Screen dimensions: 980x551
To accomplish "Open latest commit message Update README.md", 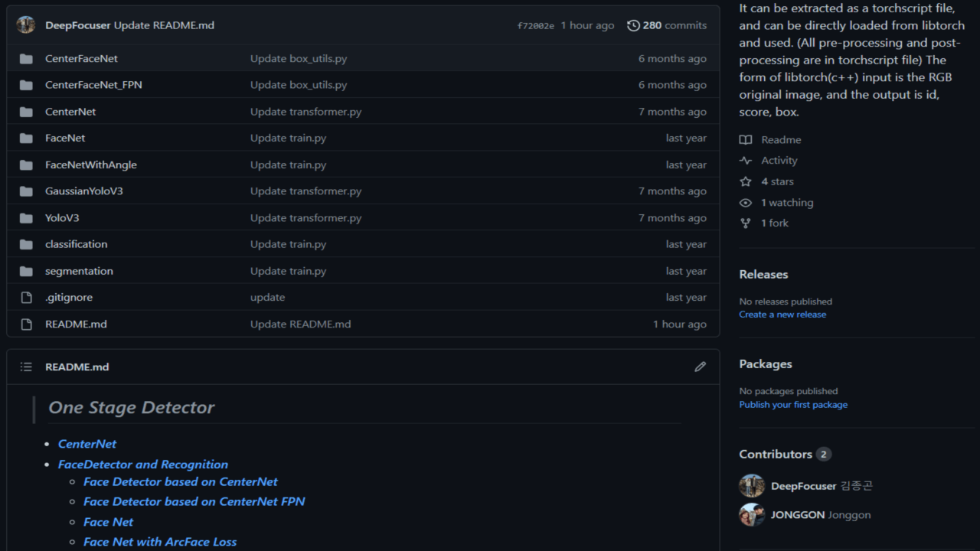I will point(164,25).
